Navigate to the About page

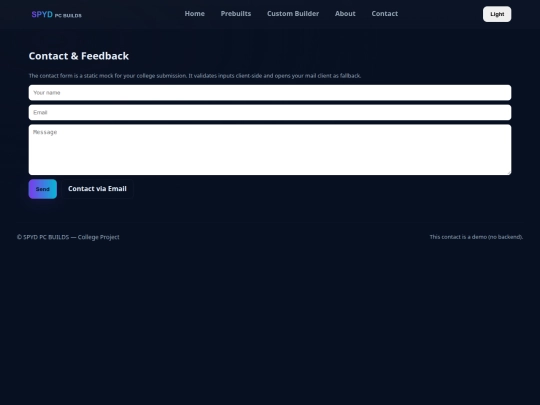click(345, 14)
